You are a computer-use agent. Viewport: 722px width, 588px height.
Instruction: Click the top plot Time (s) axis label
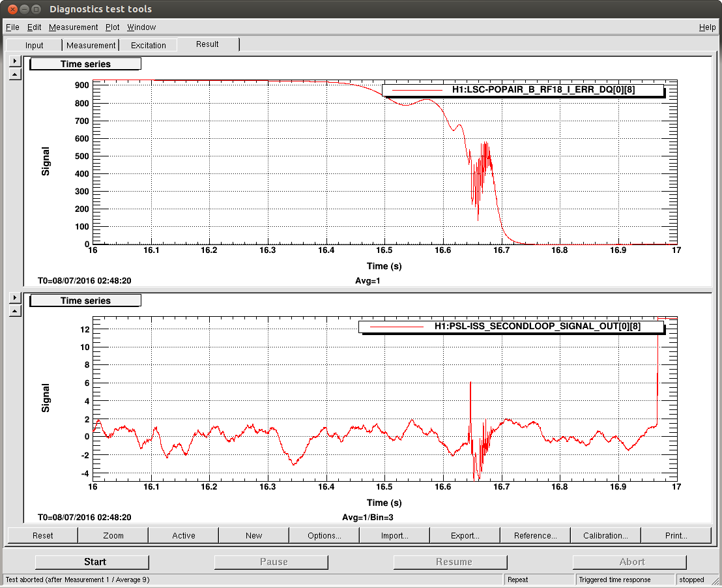tap(384, 266)
